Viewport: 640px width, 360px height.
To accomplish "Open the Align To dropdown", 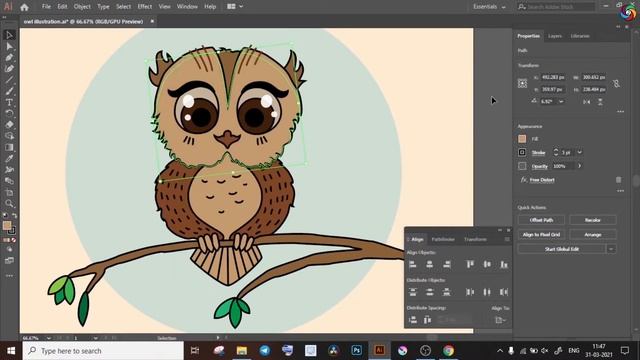I will point(500,320).
